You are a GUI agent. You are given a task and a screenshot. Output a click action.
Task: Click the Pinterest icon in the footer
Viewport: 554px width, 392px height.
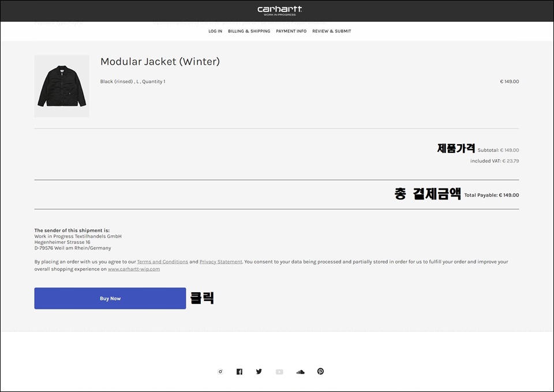tap(320, 371)
